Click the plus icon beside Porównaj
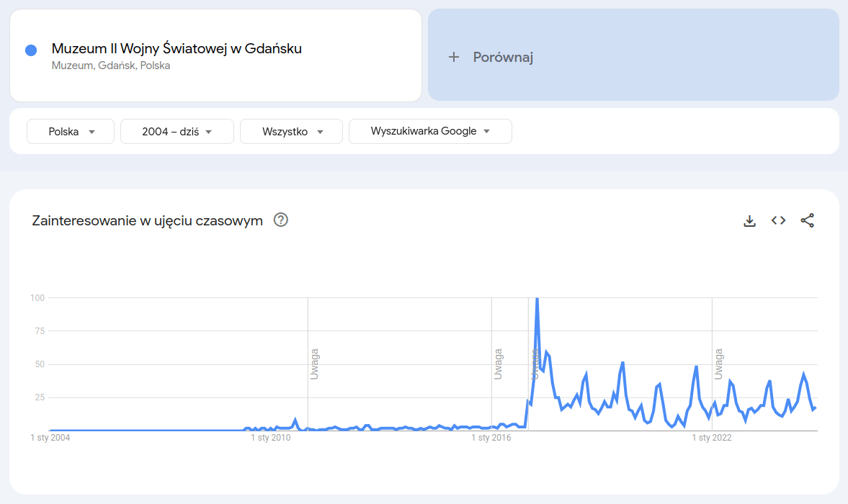Viewport: 848px width, 504px height. click(454, 57)
